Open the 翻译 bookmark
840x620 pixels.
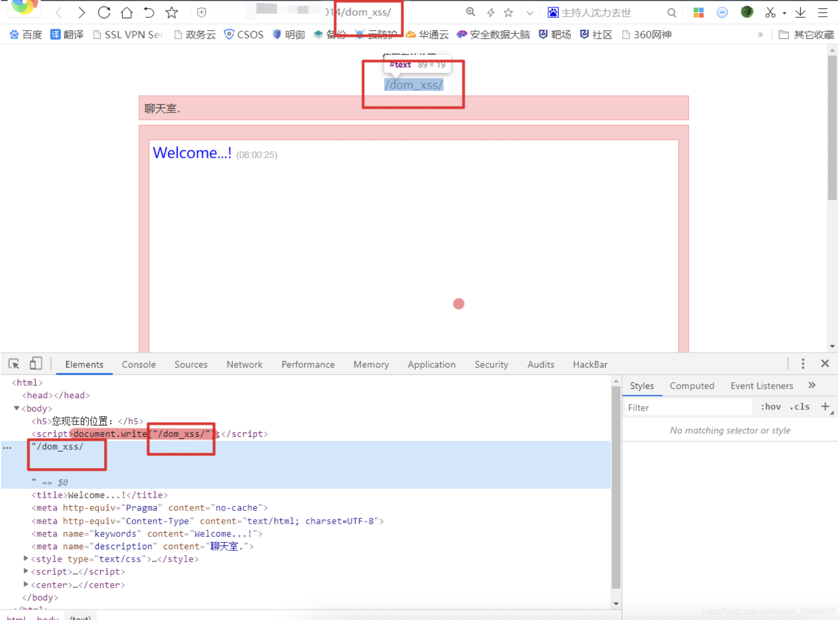[67, 34]
